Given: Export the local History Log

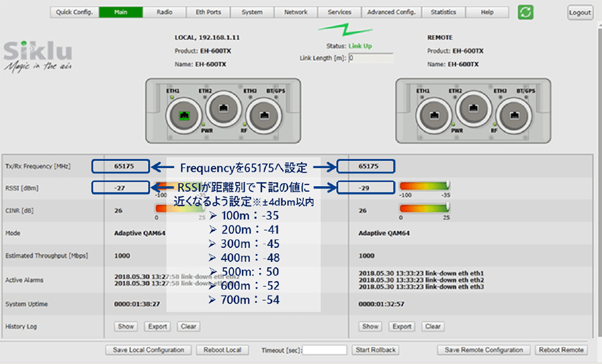Looking at the screenshot, I should [x=157, y=326].
